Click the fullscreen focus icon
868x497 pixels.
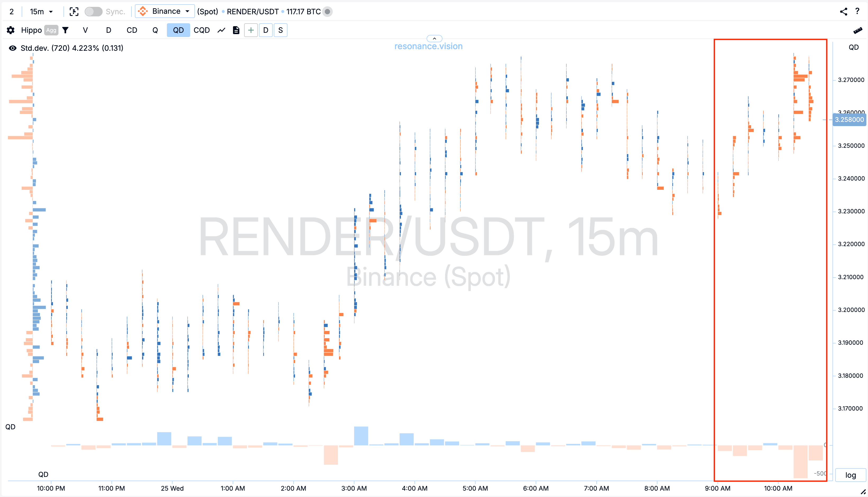[74, 12]
